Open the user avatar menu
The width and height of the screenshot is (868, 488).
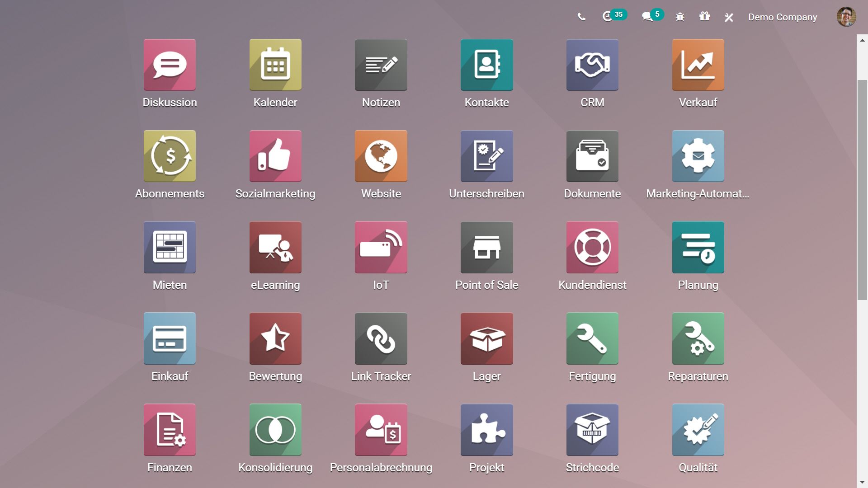pyautogui.click(x=846, y=17)
